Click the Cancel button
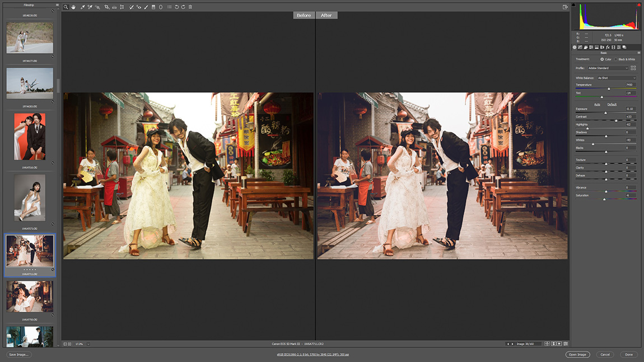This screenshot has height=362, width=644. click(x=605, y=355)
